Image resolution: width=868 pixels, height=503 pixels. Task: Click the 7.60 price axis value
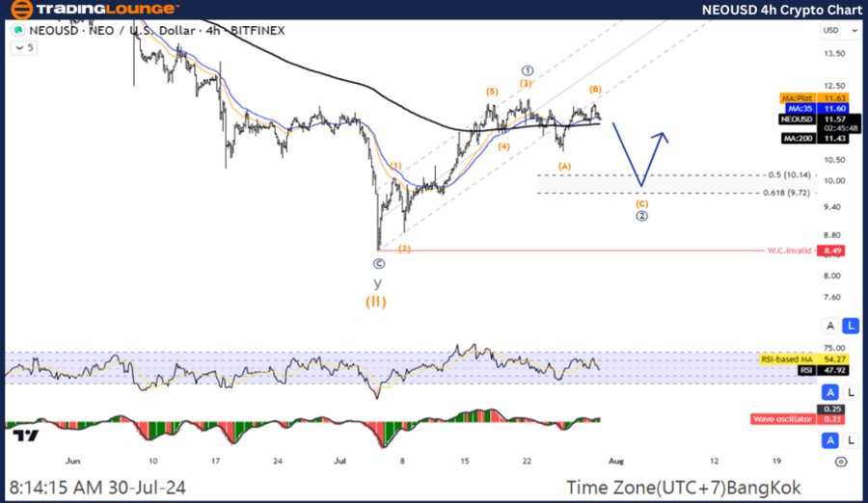[x=834, y=297]
